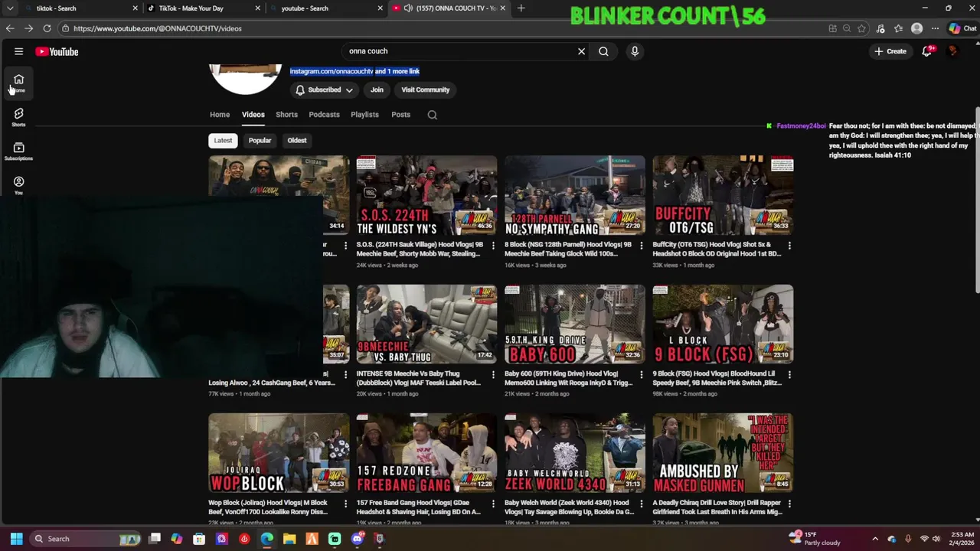Click the Join channel button

coord(377,90)
